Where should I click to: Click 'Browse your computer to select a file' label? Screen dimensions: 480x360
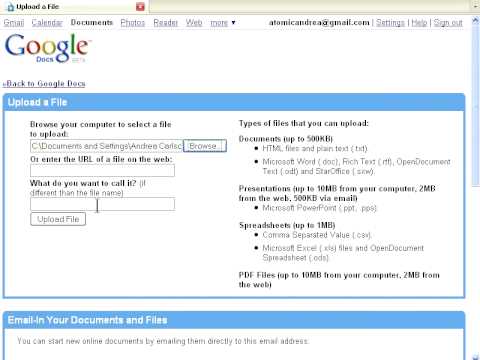tap(101, 129)
